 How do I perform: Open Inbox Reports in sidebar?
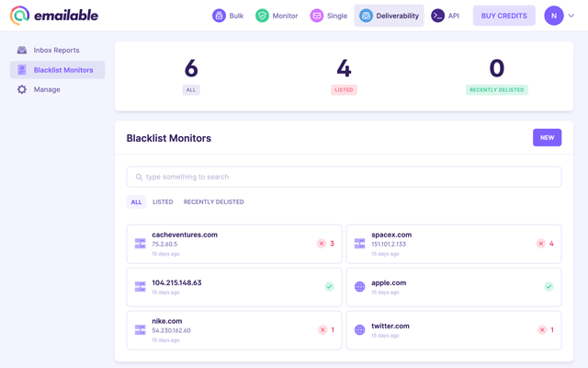[57, 50]
